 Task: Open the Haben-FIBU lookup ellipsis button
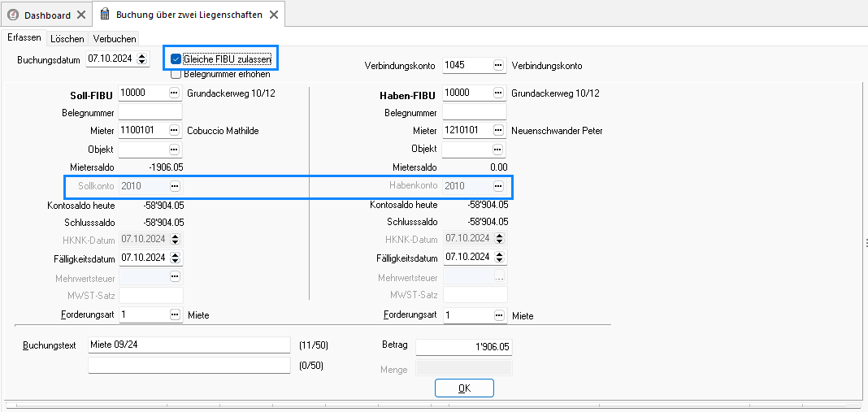(498, 93)
